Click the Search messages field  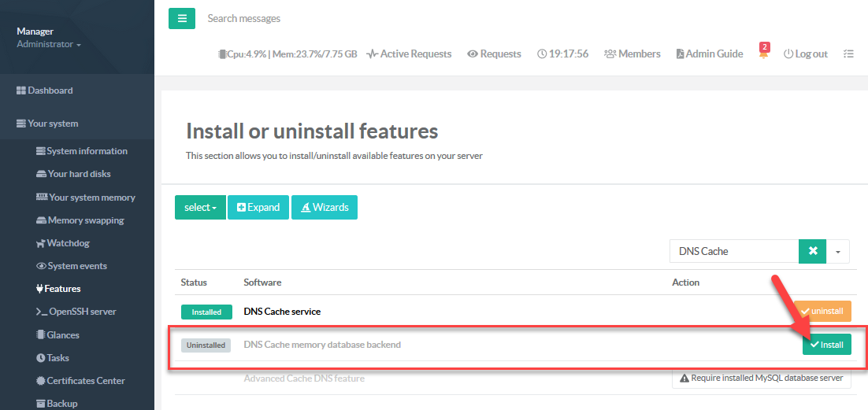(x=315, y=18)
